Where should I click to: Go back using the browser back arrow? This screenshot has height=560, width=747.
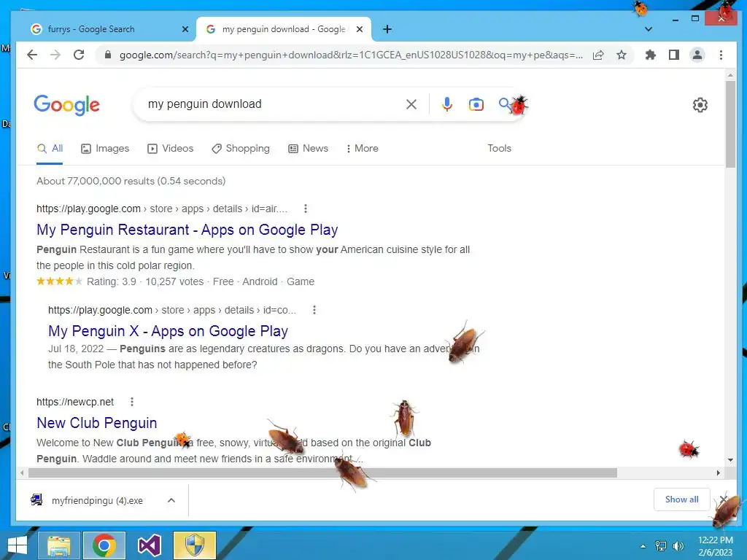(x=32, y=55)
